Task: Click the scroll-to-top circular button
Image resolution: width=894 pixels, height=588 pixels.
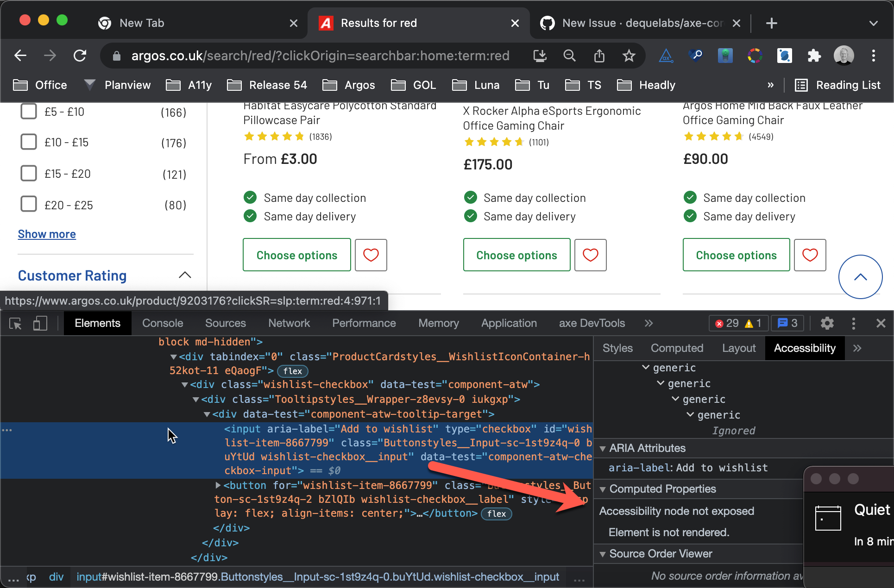Action: click(x=861, y=277)
